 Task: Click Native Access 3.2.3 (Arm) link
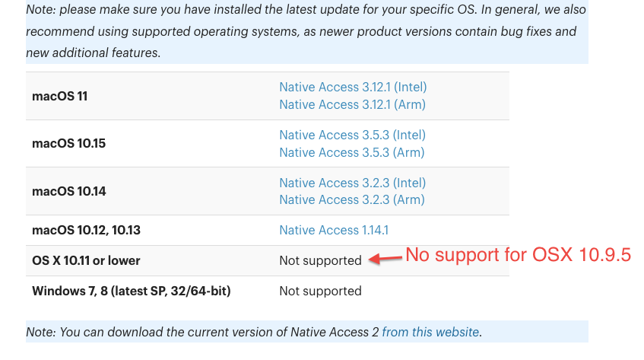click(x=352, y=199)
